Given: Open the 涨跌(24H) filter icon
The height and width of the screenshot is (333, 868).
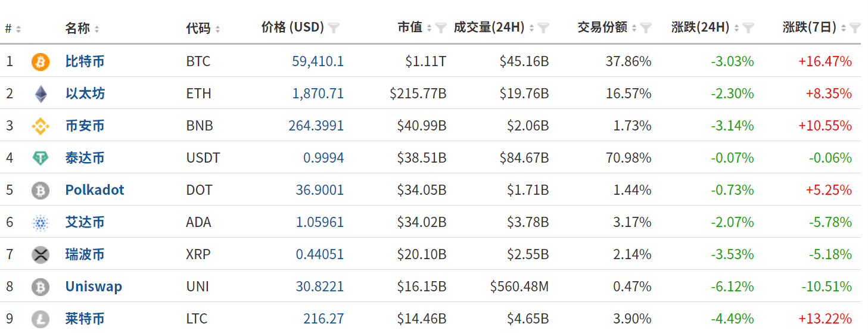Looking at the screenshot, I should click(x=749, y=27).
